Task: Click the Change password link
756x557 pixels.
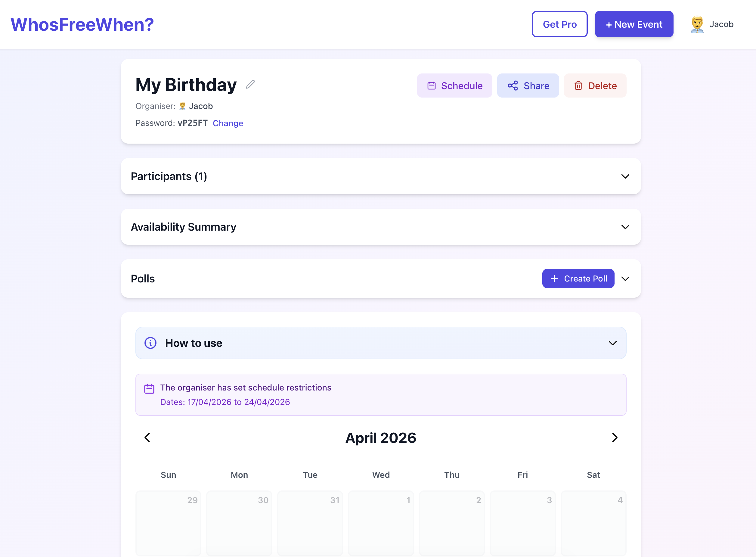Action: [x=228, y=123]
